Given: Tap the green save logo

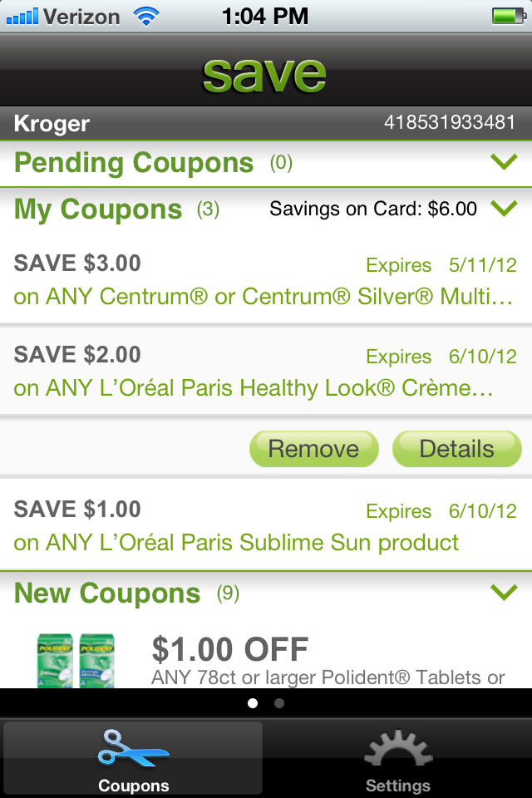Looking at the screenshot, I should [x=264, y=73].
